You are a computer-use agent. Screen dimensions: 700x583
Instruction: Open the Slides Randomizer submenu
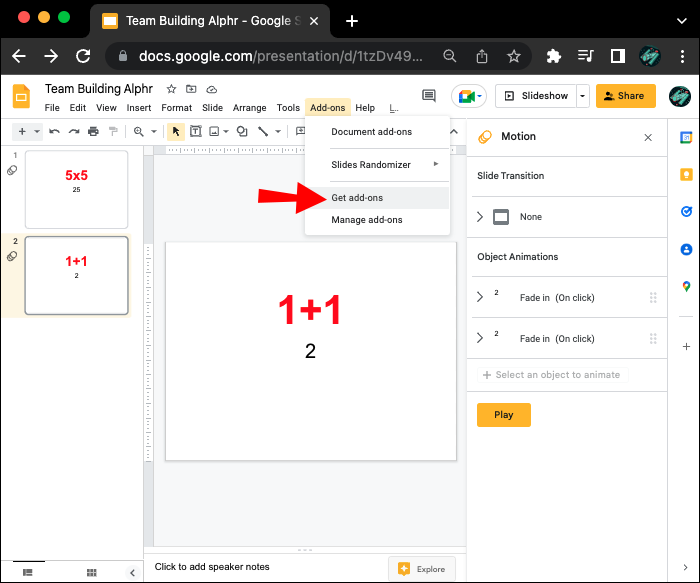(377, 165)
